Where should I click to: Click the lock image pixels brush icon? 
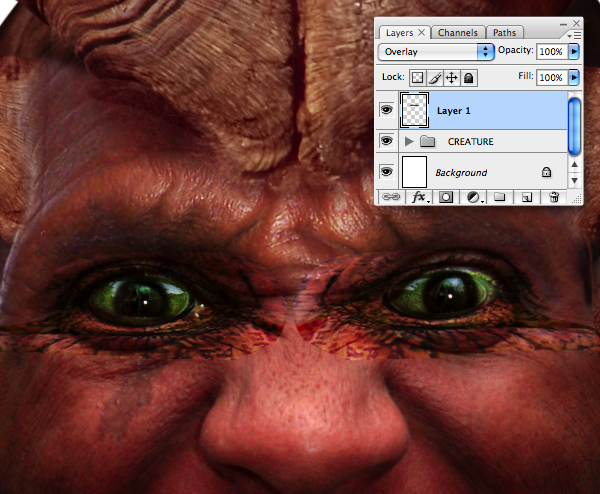coord(435,78)
